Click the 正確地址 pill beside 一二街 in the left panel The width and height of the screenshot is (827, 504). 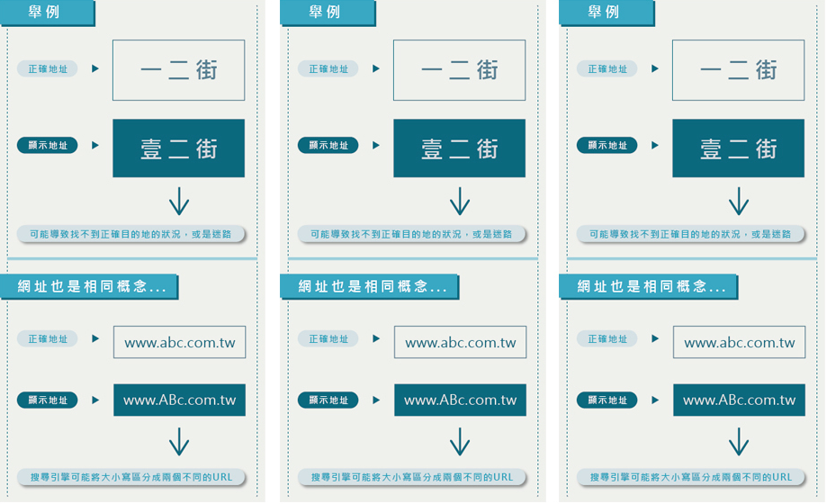pyautogui.click(x=48, y=69)
